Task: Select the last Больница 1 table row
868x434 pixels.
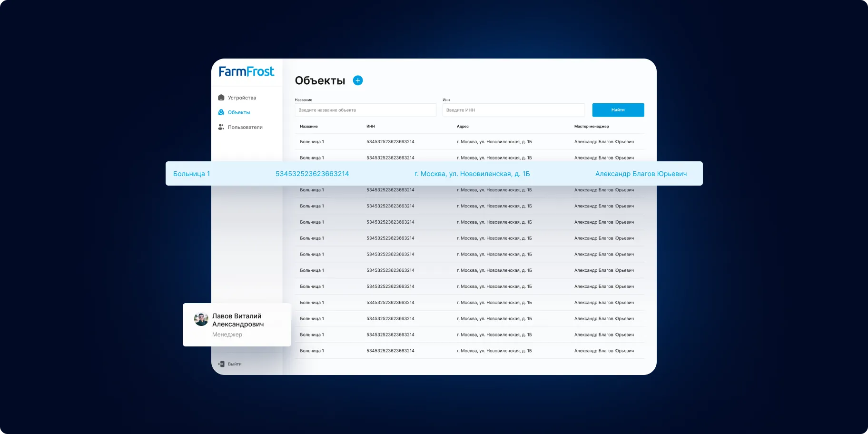Action: click(470, 351)
